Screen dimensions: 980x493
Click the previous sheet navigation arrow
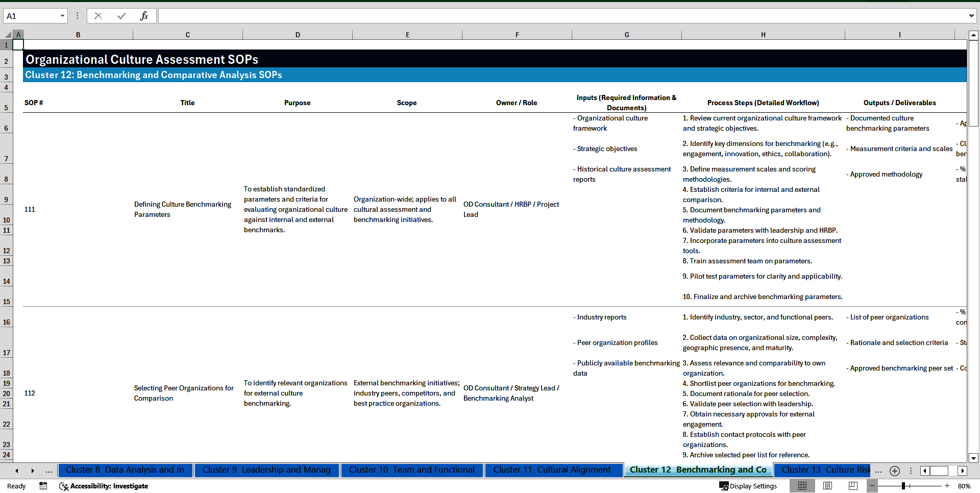[16, 471]
